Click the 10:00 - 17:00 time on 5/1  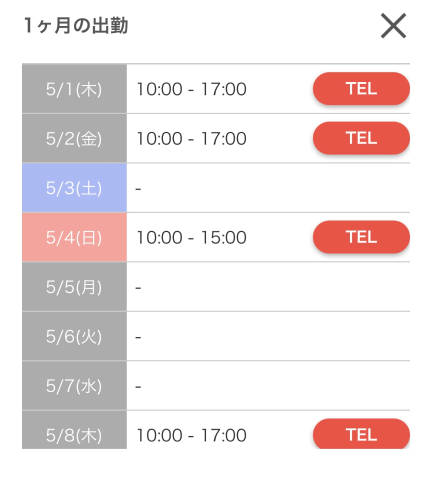point(192,89)
